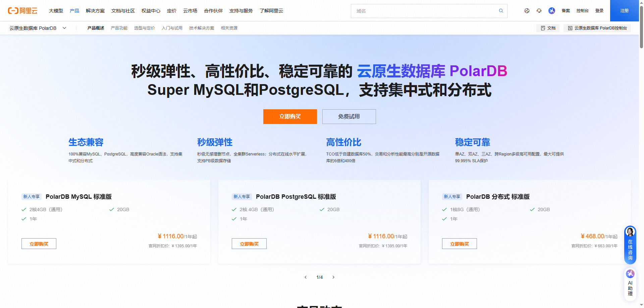Open the 在线咨询 floating widget

point(630,245)
